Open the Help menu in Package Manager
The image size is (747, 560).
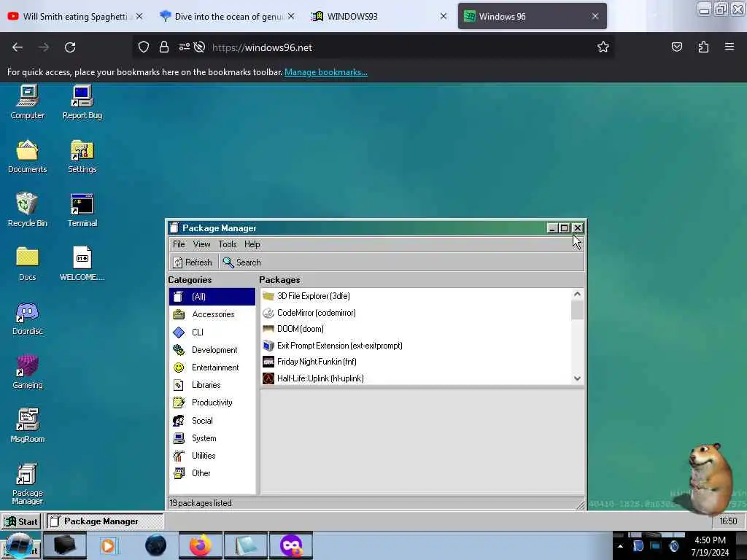(252, 244)
